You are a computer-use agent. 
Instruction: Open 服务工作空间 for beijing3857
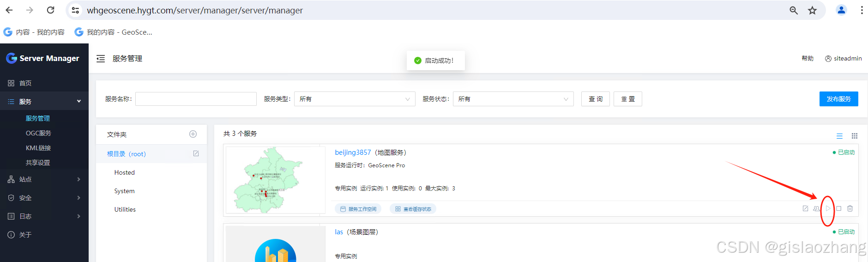(x=358, y=209)
